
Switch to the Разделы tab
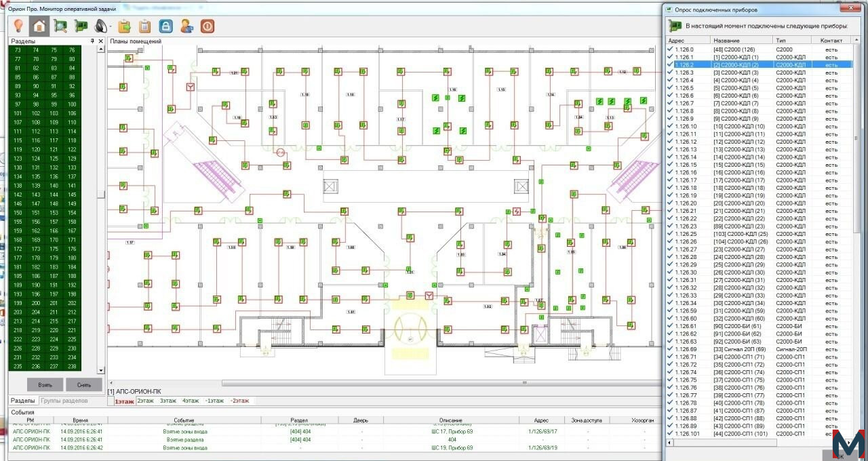point(23,401)
